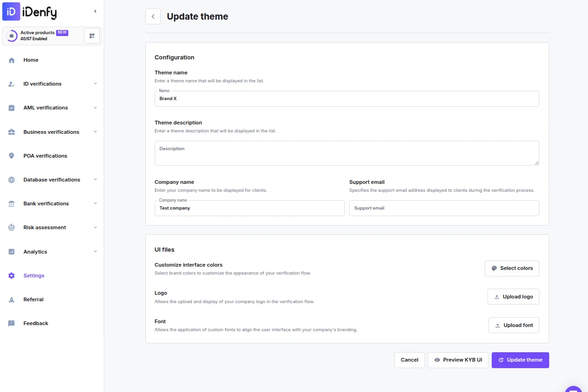Click the Upload logo button

[513, 297]
